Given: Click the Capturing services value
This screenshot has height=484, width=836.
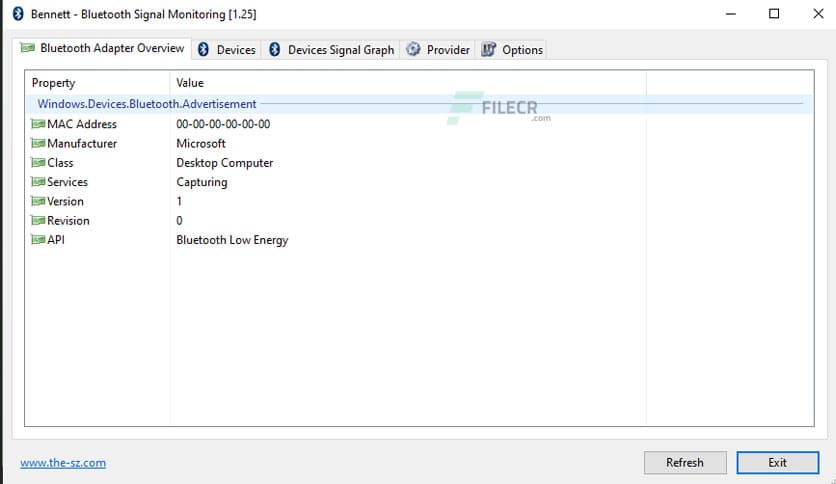Looking at the screenshot, I should 202,182.
